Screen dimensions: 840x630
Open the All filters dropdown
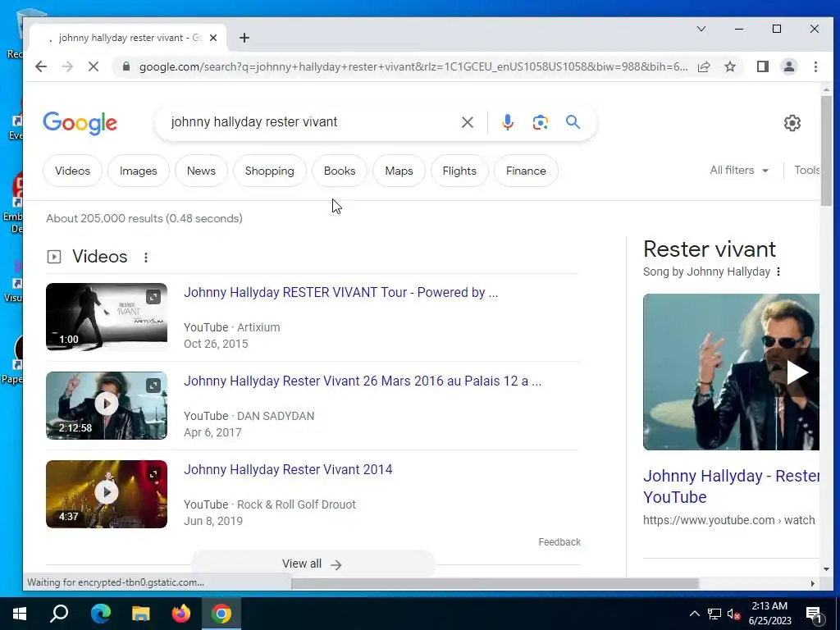pos(739,171)
